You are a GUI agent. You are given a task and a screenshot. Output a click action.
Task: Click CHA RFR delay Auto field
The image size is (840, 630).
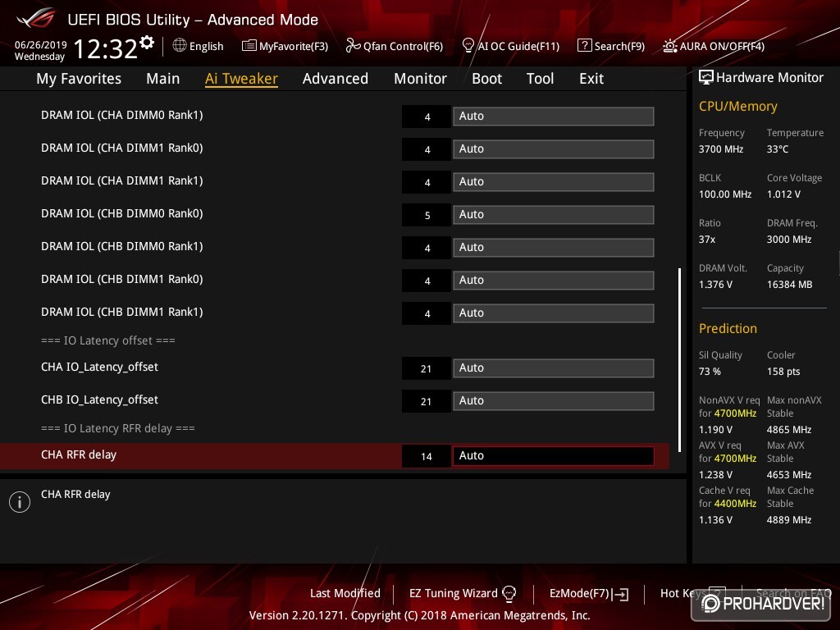pos(554,456)
